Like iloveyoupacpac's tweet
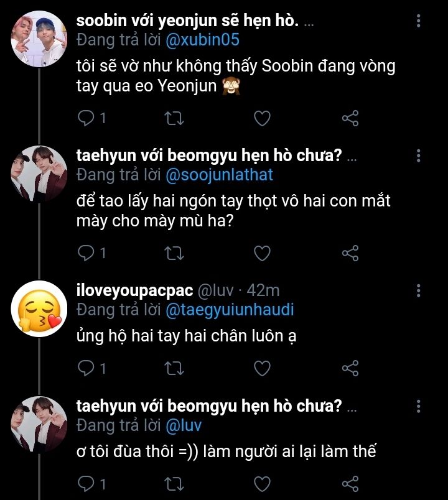The width and height of the screenshot is (448, 500). [263, 368]
